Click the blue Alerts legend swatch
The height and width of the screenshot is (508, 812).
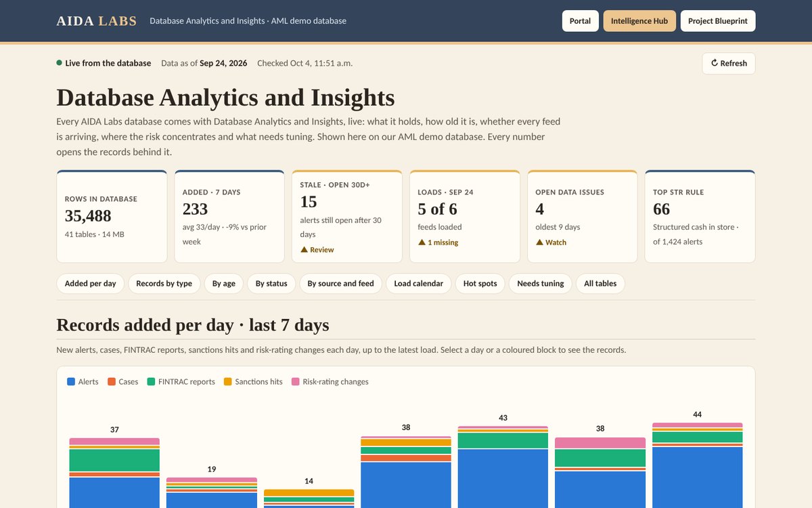pos(71,382)
